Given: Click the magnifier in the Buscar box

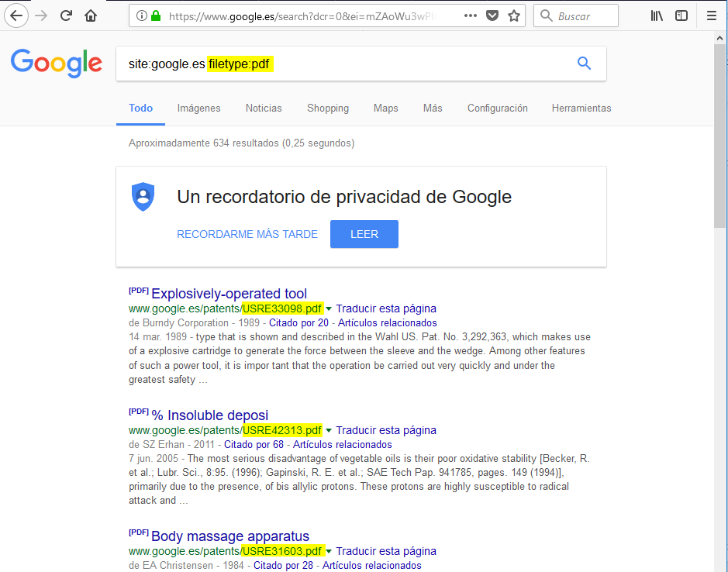Looking at the screenshot, I should tap(547, 16).
